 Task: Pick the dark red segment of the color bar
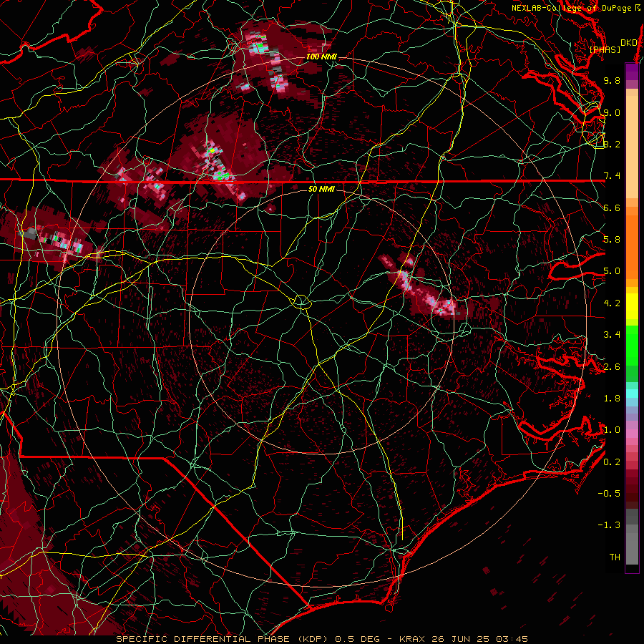click(632, 489)
